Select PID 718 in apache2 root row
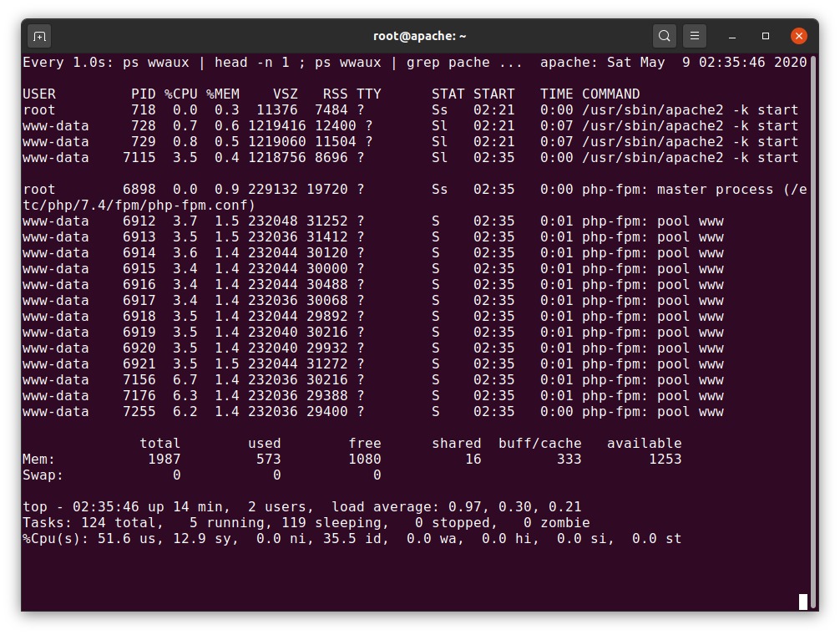 click(143, 109)
